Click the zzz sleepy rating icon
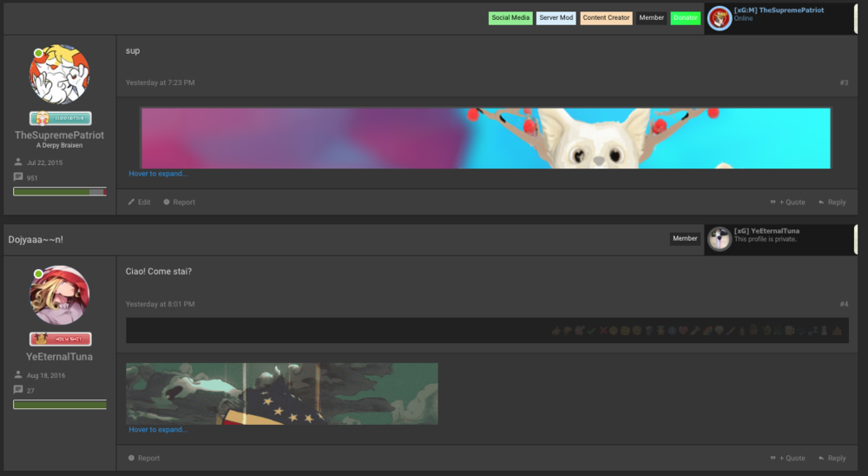The width and height of the screenshot is (868, 476). 813,331
